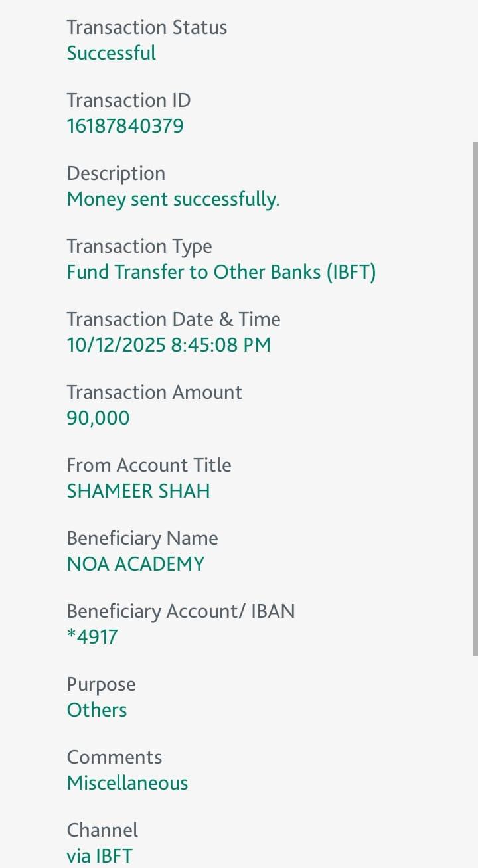Tap the Miscellaneous comments value
This screenshot has height=868, width=478.
[x=127, y=783]
